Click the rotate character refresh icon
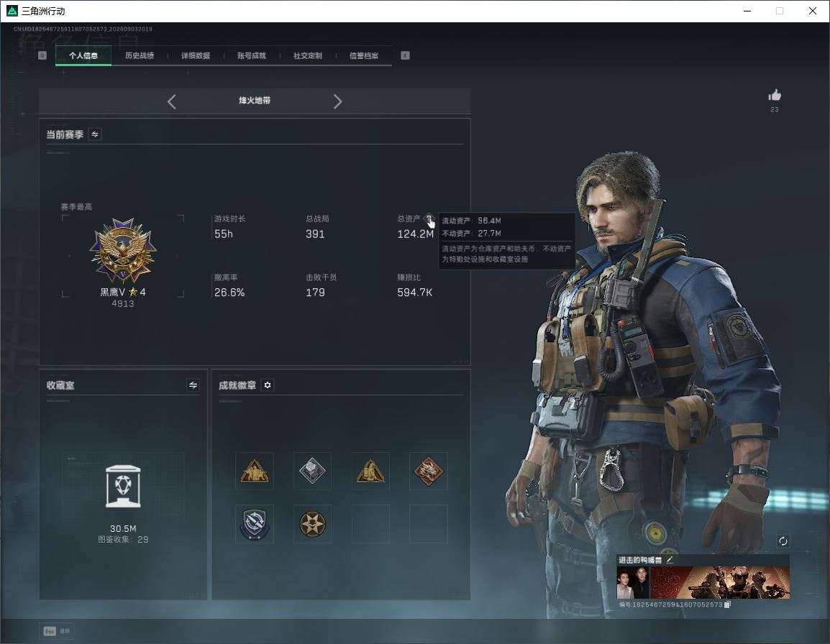 [x=783, y=540]
